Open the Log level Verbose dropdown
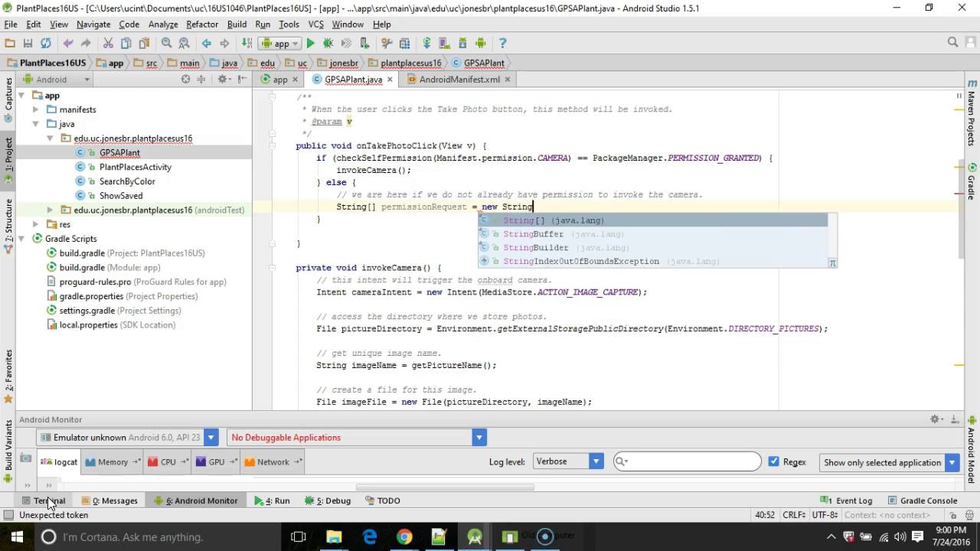This screenshot has width=980, height=551. click(596, 461)
